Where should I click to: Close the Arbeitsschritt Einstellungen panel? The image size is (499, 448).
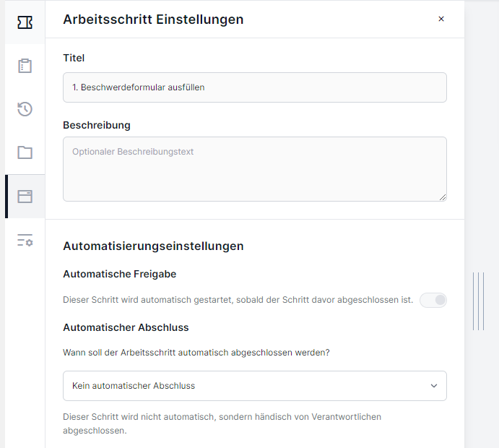(x=441, y=19)
